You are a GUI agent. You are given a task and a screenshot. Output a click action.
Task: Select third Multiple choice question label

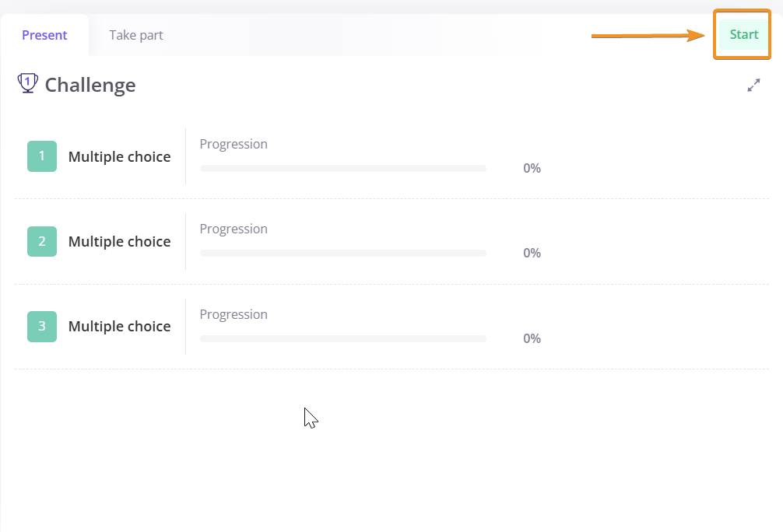[x=119, y=327]
